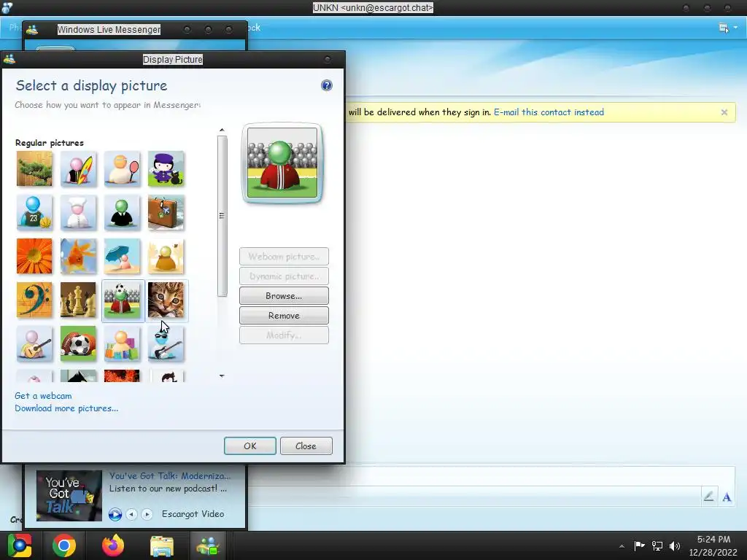The width and height of the screenshot is (747, 560).
Task: Open the taskbar clock showing 5:24 PM
Action: click(713, 545)
